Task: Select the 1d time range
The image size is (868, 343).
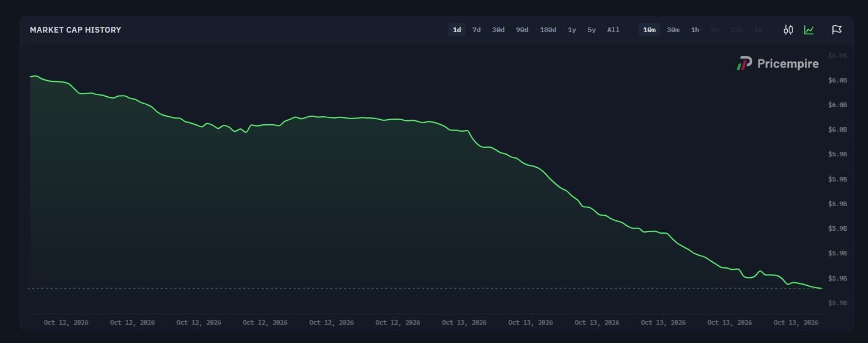Action: pos(457,30)
